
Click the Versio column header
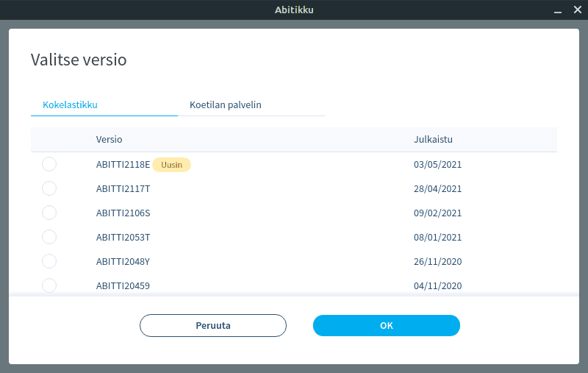tap(109, 140)
